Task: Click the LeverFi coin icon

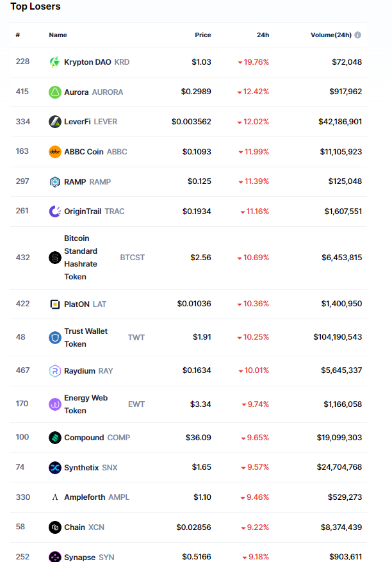Action: [55, 122]
